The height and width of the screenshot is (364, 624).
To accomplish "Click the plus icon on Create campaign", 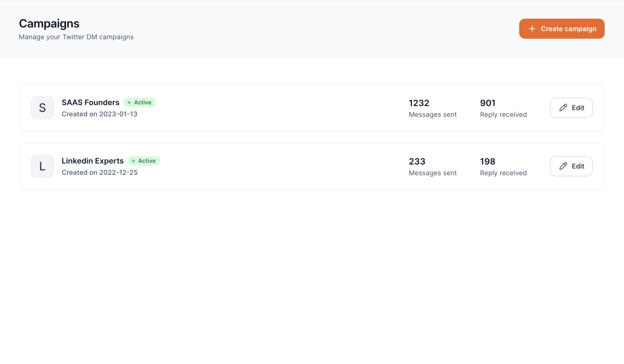I will (532, 29).
